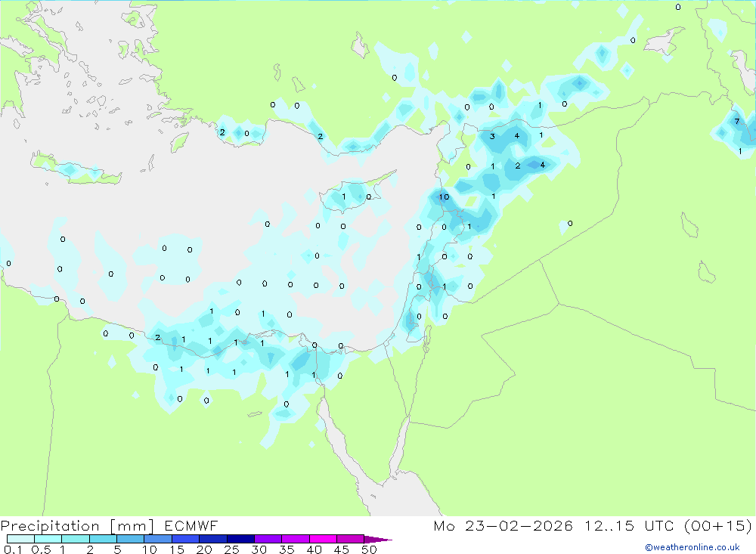Click the 'Precipitation [mm]' title text
This screenshot has height=554, width=756.
tap(77, 526)
